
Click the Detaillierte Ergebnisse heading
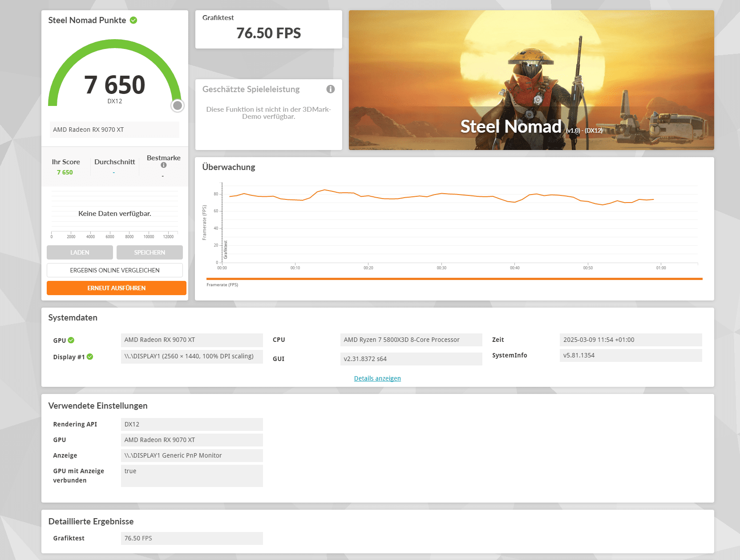pos(91,521)
